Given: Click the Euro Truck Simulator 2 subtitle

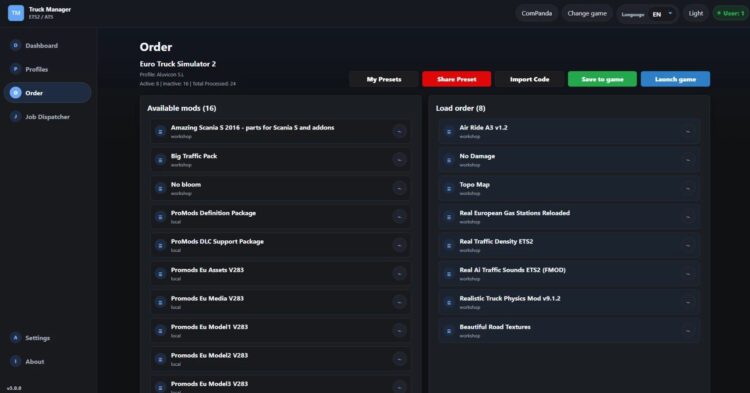Looking at the screenshot, I should coord(177,64).
